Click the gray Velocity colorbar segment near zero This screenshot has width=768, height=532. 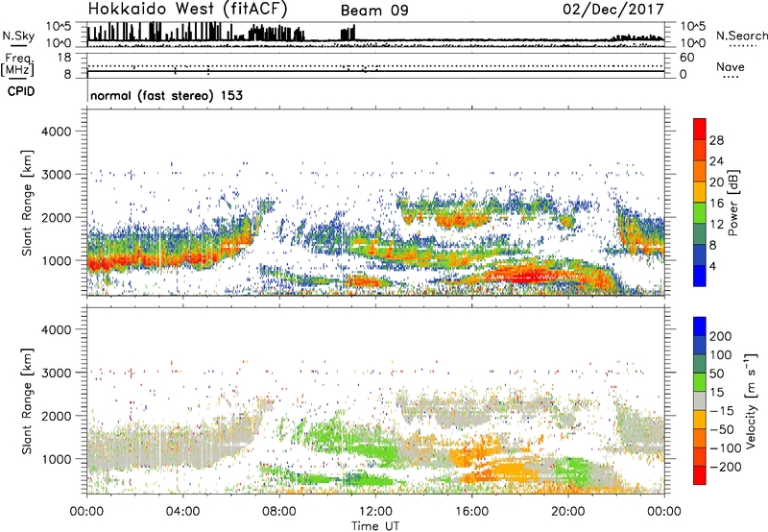[700, 400]
